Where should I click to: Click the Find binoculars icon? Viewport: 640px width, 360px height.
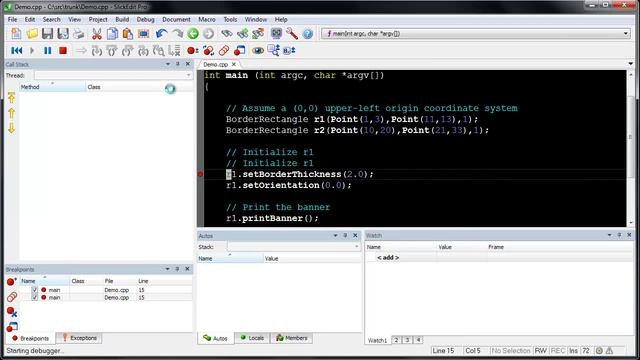(227, 33)
